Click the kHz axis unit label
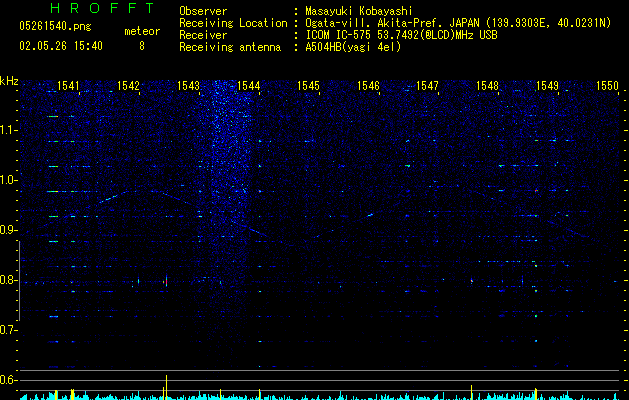This screenshot has width=629, height=400. click(9, 81)
